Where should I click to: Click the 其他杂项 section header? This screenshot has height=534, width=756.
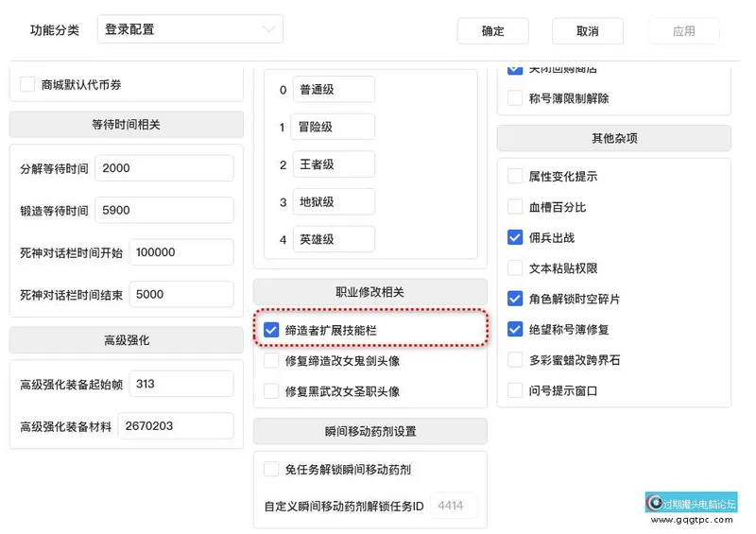click(613, 139)
